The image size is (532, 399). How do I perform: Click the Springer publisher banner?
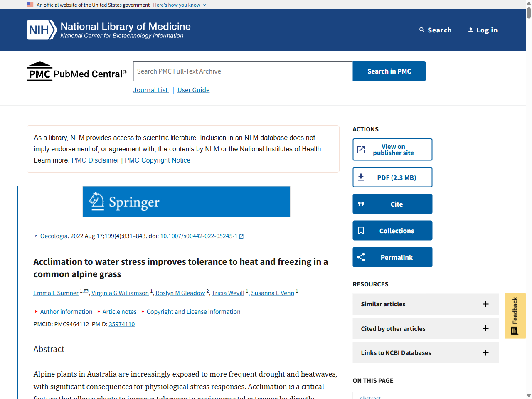click(x=186, y=202)
